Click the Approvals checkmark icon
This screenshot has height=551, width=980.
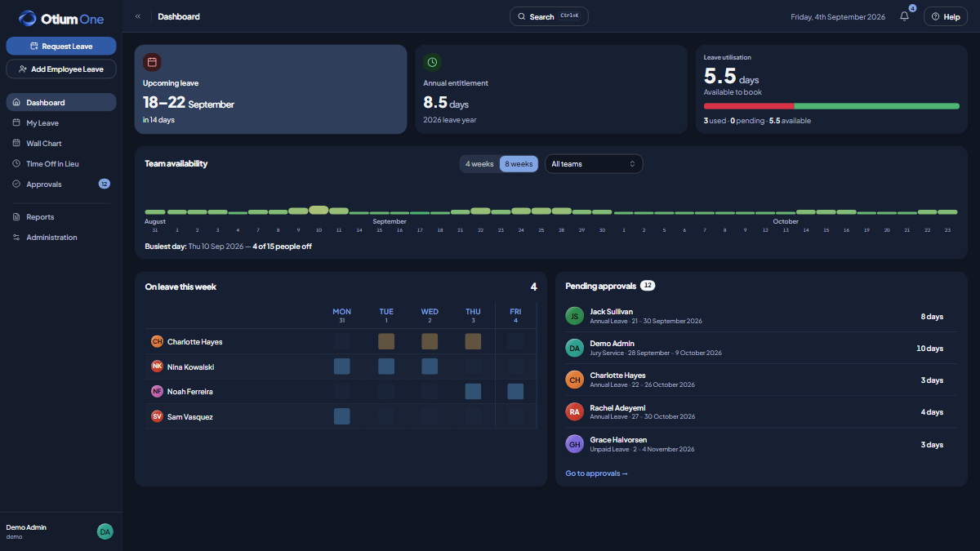pos(16,184)
